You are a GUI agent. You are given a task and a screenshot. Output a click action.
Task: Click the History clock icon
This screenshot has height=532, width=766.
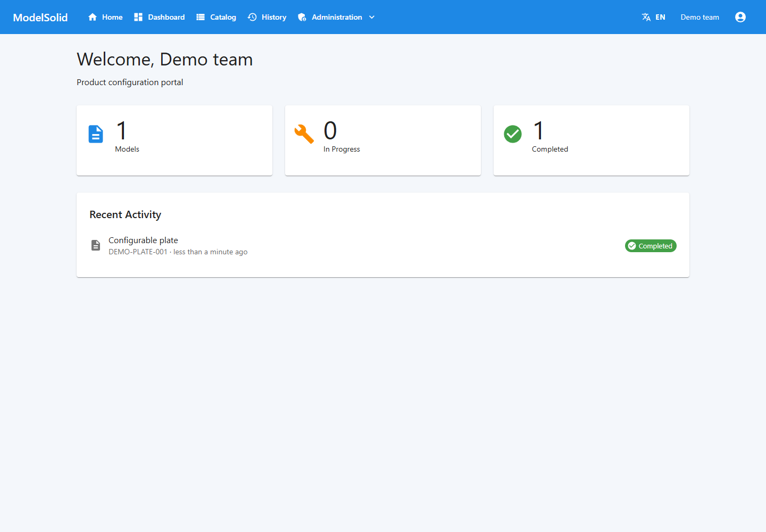coord(252,17)
